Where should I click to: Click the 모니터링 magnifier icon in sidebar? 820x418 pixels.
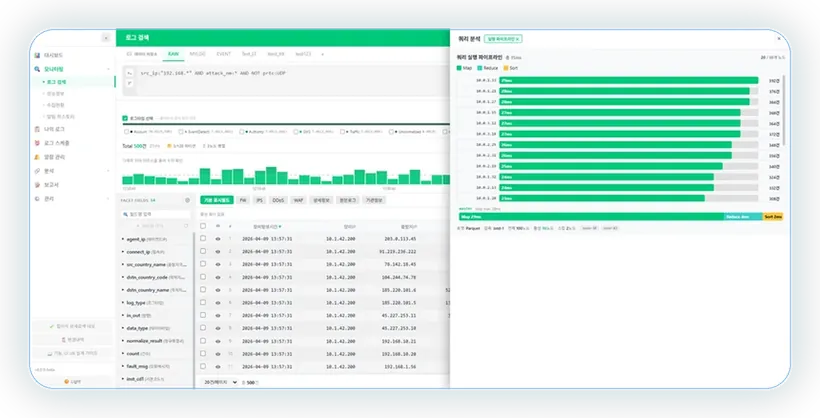point(37,69)
